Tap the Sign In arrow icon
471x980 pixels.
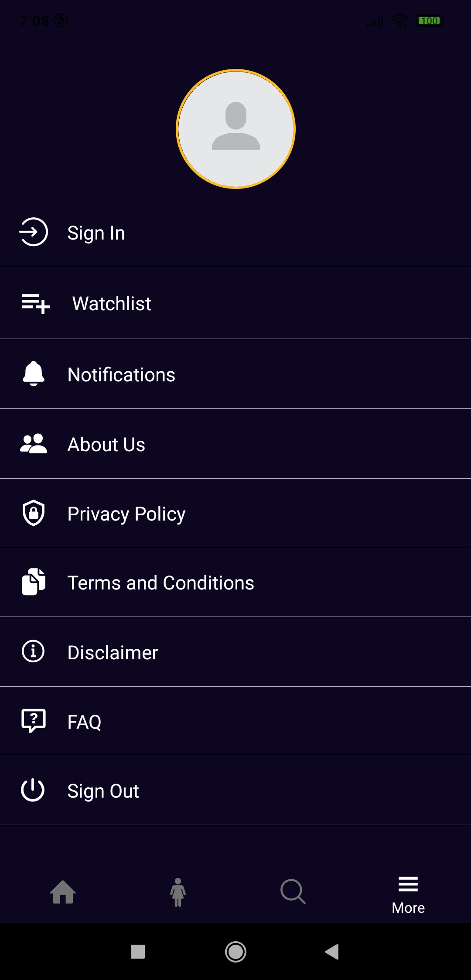point(34,232)
